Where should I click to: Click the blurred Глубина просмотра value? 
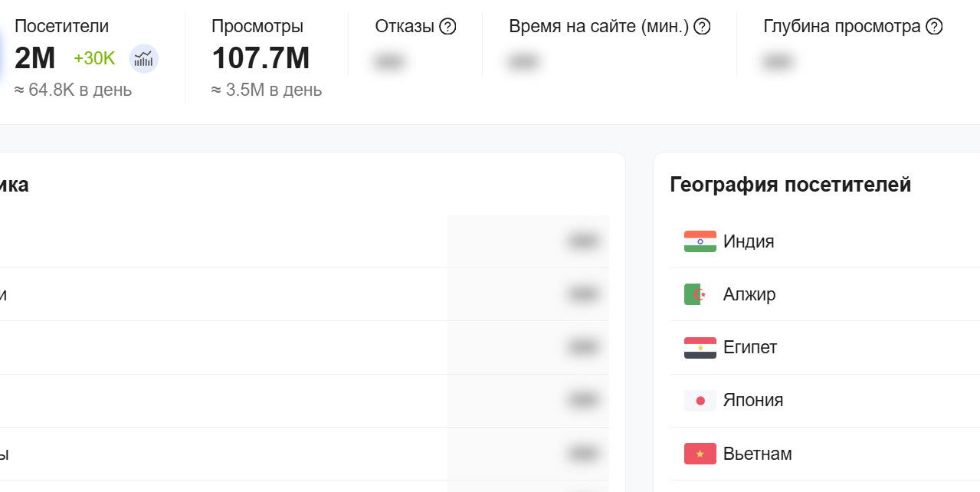click(777, 62)
